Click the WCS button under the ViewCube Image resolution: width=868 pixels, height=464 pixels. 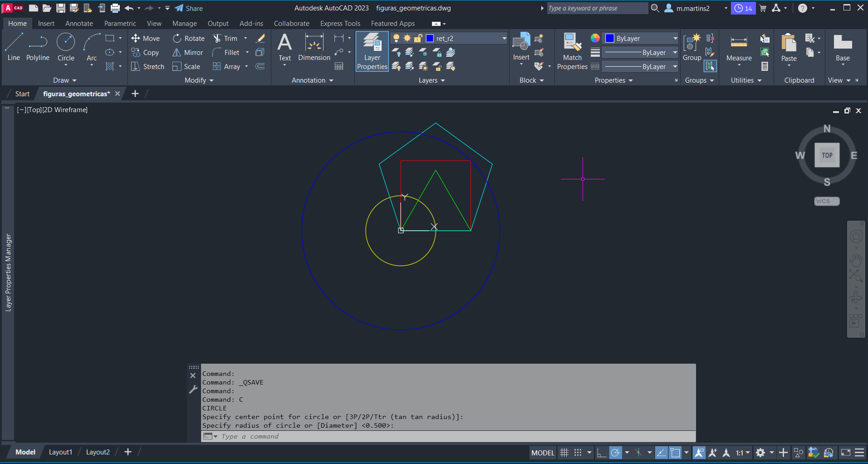pos(826,201)
